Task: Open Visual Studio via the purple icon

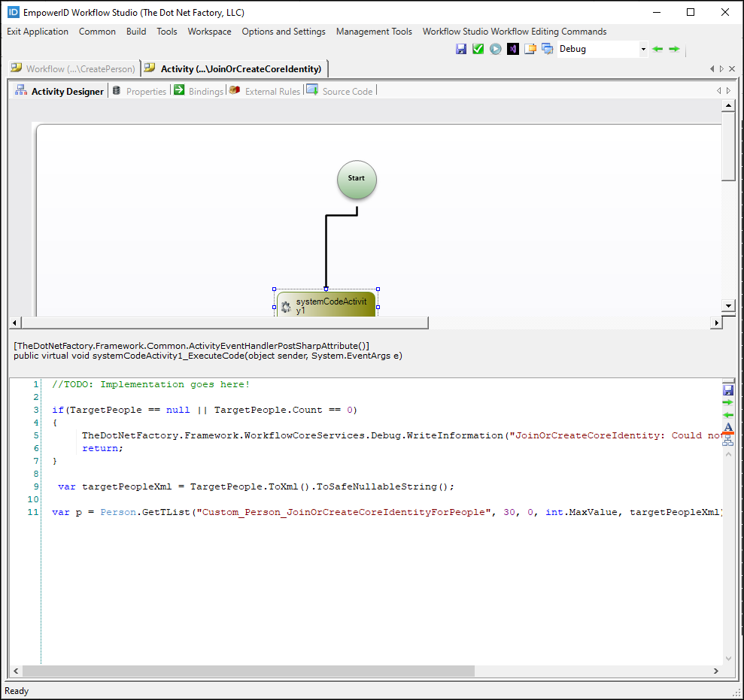Action: (512, 49)
